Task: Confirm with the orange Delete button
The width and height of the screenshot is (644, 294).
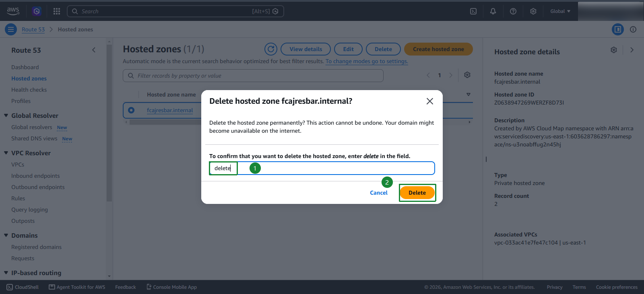Action: pyautogui.click(x=417, y=193)
